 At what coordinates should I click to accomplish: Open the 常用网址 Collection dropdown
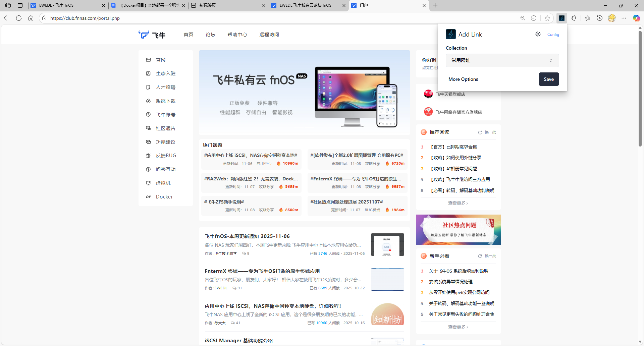(x=502, y=60)
